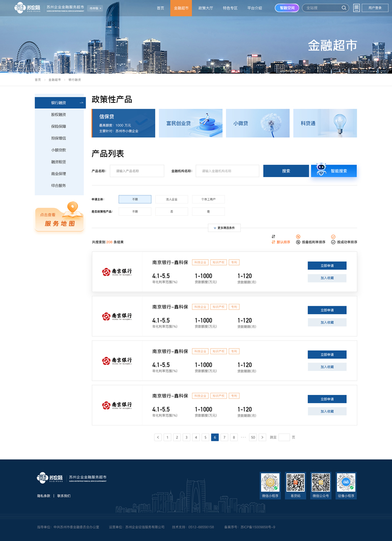
Task: Click the mobile device icon beside user login
Action: point(356,8)
